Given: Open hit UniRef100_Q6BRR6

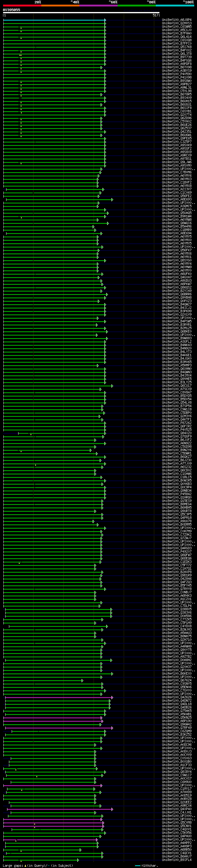Looking at the screenshot, I should click(x=176, y=294).
